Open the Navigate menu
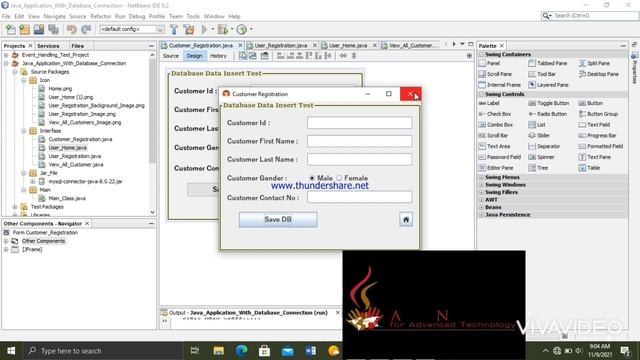 click(x=55, y=16)
